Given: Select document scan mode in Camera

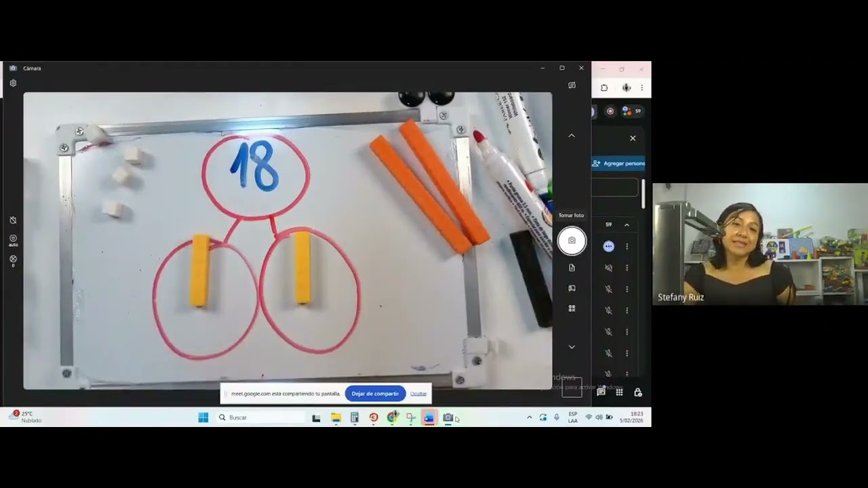Looking at the screenshot, I should (x=572, y=268).
